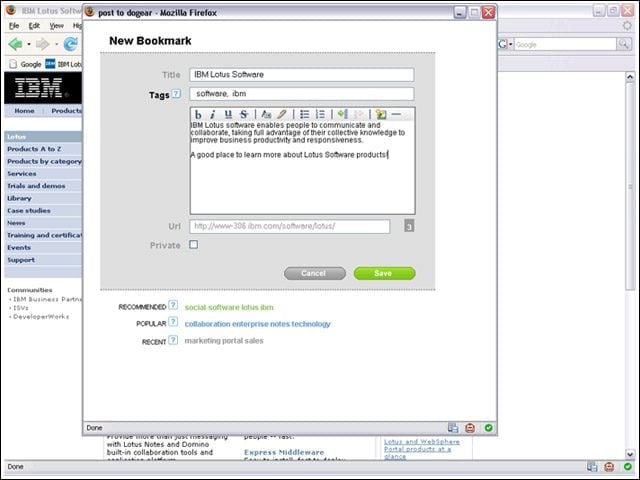The width and height of the screenshot is (640, 480).
Task: Click the help icon next to RECOMMENDED
Action: tap(173, 305)
